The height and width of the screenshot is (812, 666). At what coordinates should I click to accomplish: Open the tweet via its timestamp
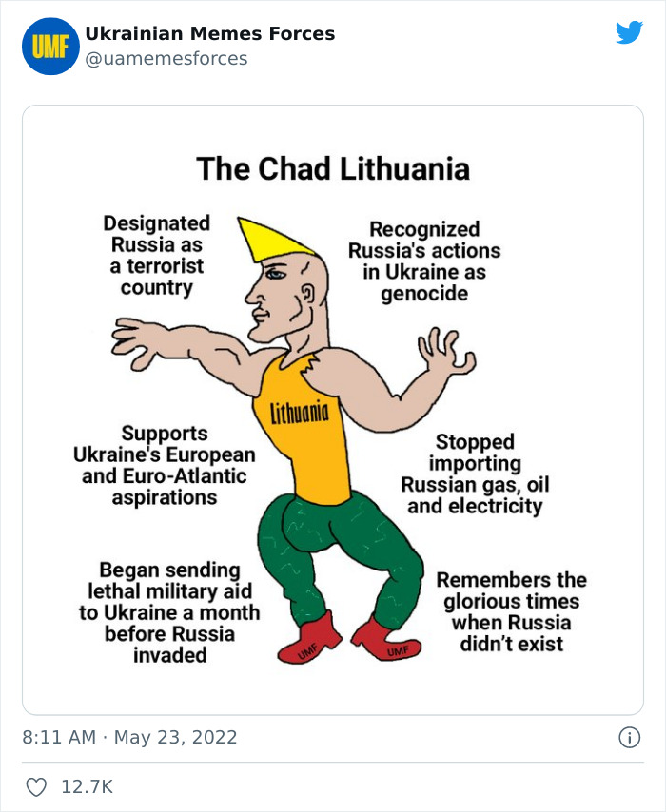(130, 737)
